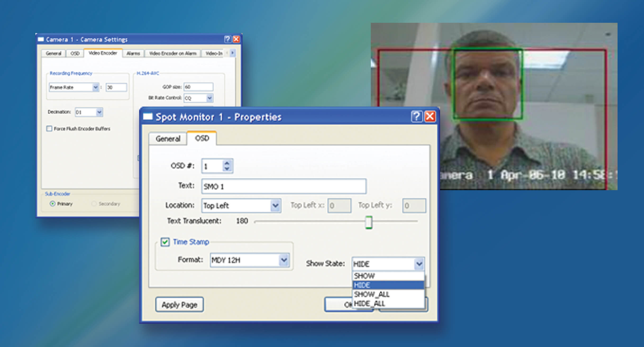Switch to the General tab in Spot Monitor
The width and height of the screenshot is (644, 347).
click(168, 139)
